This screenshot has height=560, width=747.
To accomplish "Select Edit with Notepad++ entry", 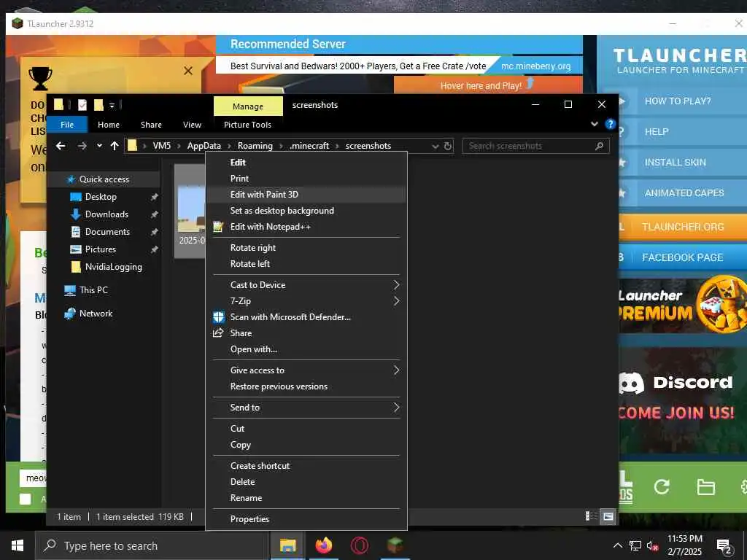I will point(306,227).
